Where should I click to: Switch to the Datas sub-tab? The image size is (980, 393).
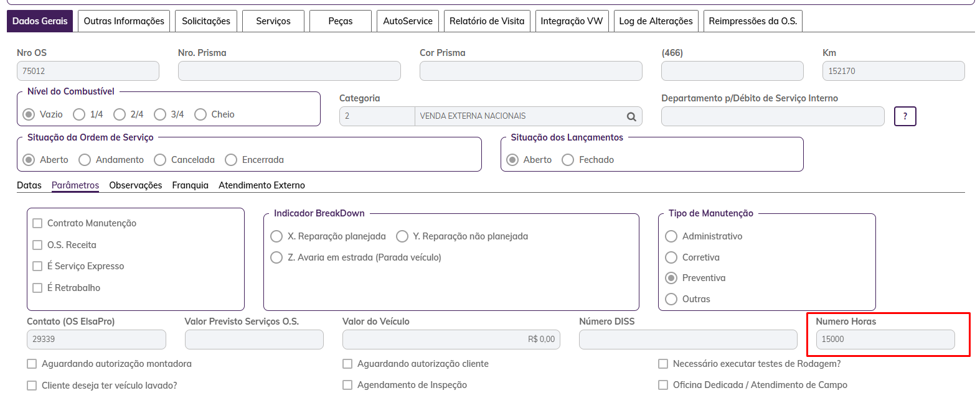click(29, 185)
